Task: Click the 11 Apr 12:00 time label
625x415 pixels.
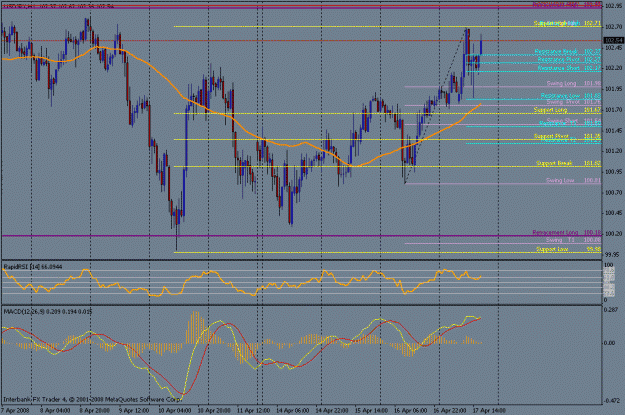Action: [253, 410]
